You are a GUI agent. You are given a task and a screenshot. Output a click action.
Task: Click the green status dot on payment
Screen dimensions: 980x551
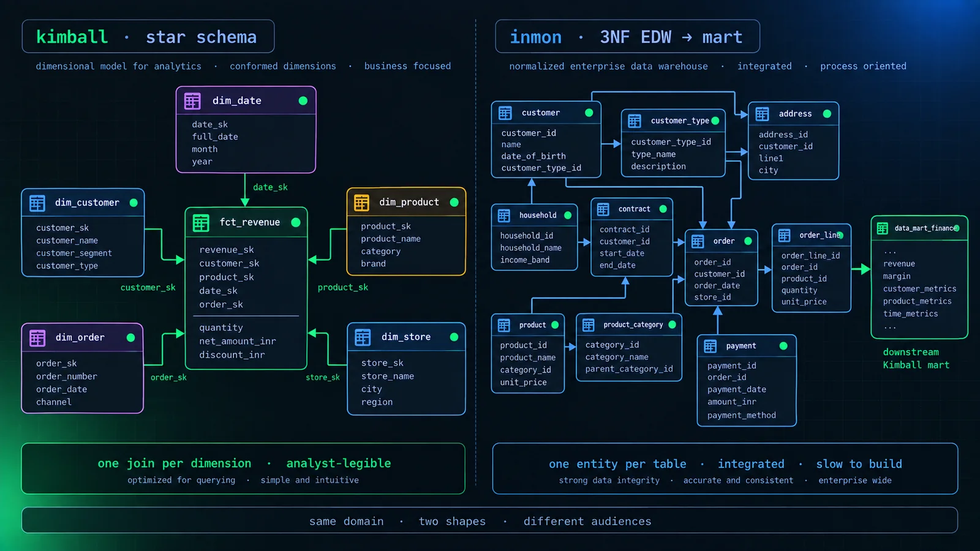coord(783,346)
